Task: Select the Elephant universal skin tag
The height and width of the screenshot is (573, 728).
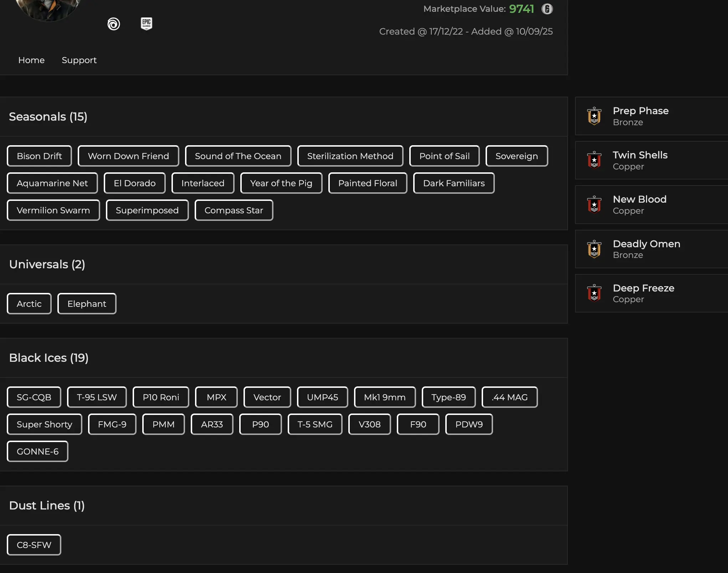Action: 87,304
